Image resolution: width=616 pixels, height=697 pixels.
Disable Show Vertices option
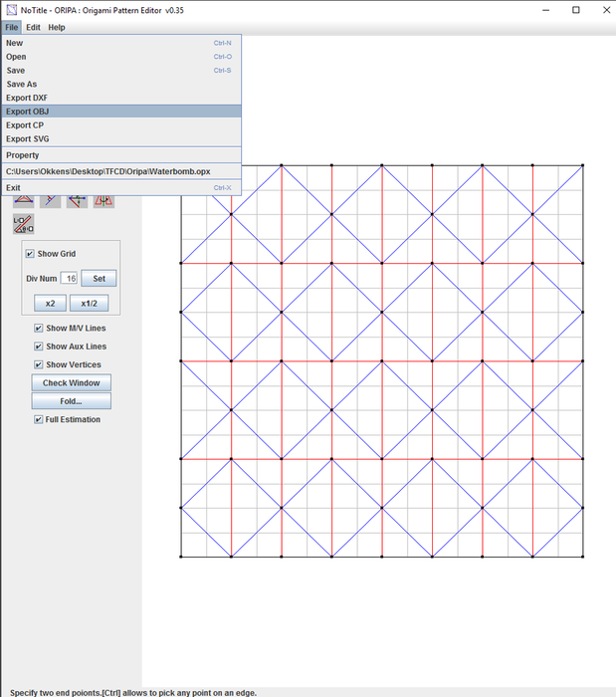[x=39, y=364]
